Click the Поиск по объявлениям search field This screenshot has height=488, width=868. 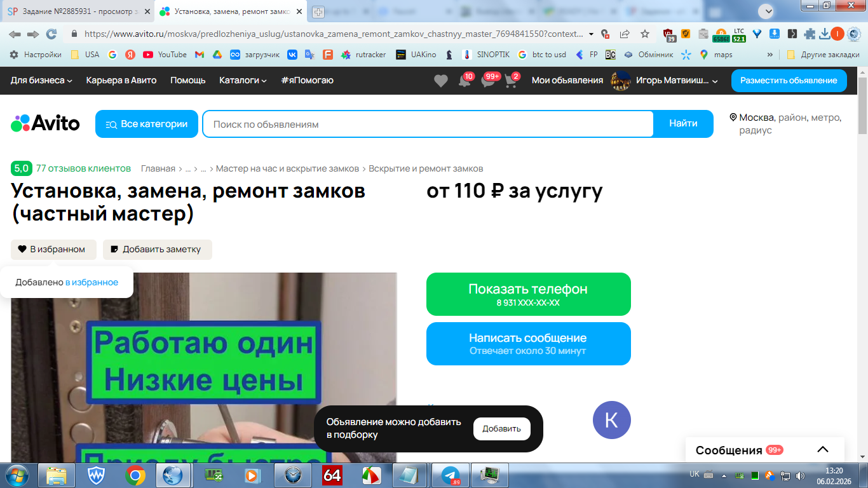(x=428, y=124)
